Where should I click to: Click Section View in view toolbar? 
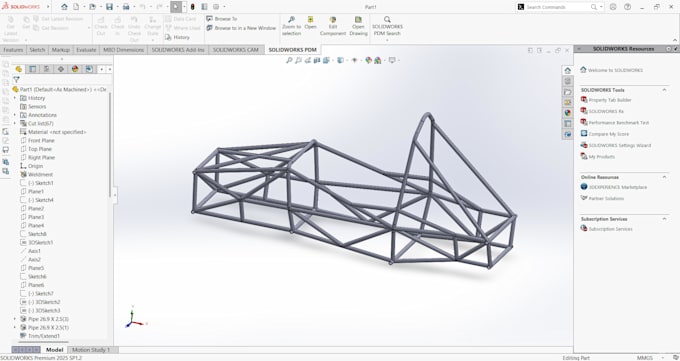click(317, 60)
